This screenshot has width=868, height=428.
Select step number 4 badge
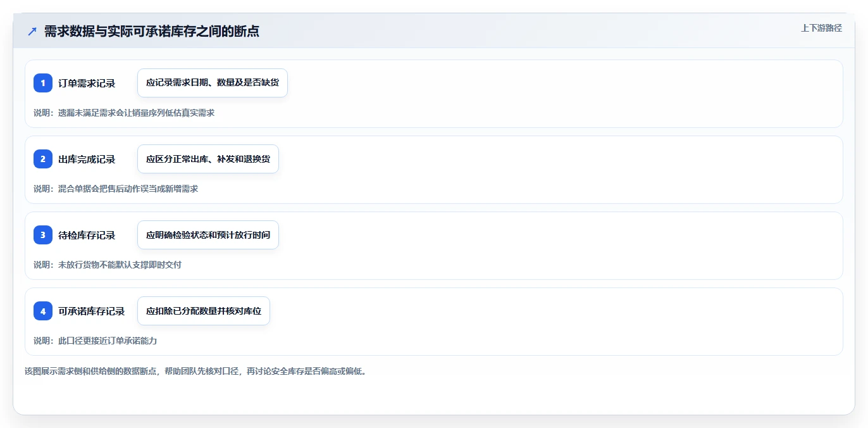(x=43, y=311)
